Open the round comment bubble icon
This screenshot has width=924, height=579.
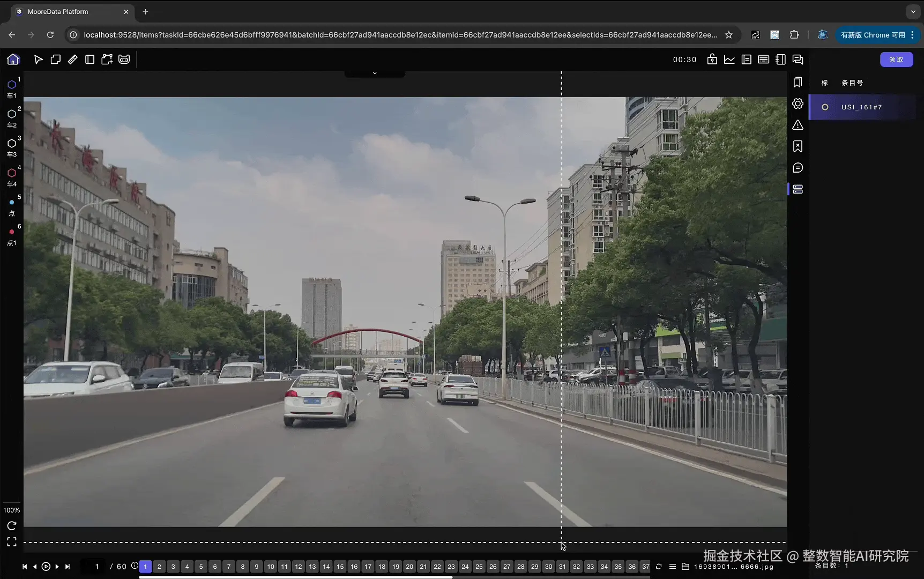(x=798, y=168)
